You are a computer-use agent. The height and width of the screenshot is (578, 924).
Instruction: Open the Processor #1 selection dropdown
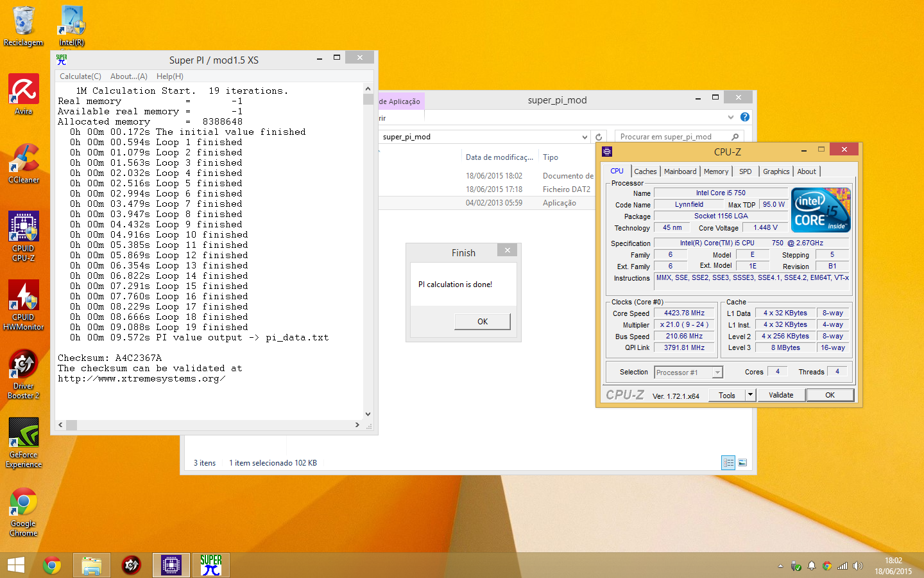689,372
